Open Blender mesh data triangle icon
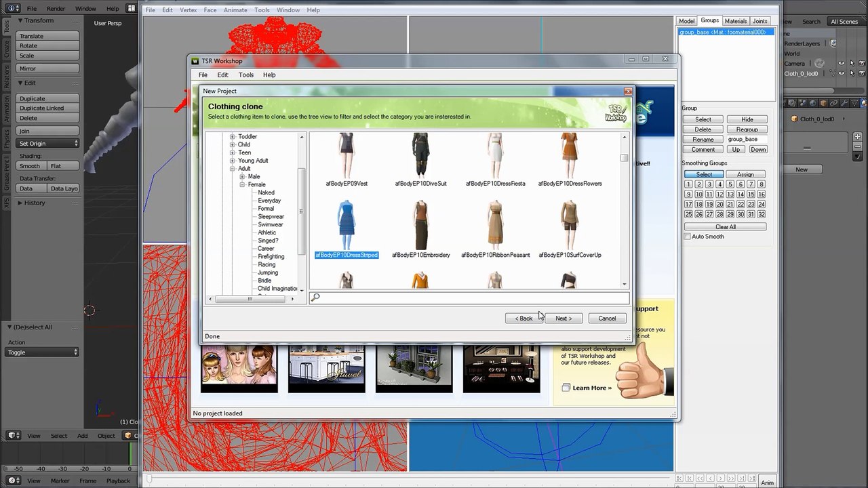 tap(854, 103)
